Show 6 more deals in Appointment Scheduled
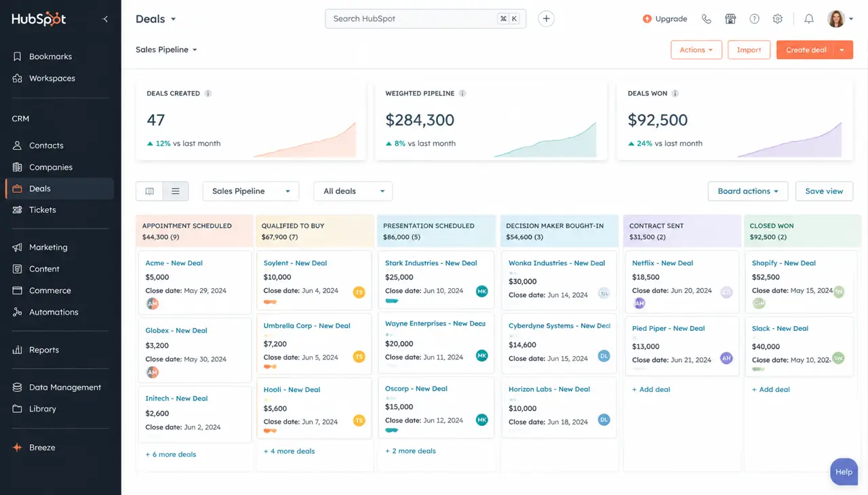 (171, 454)
